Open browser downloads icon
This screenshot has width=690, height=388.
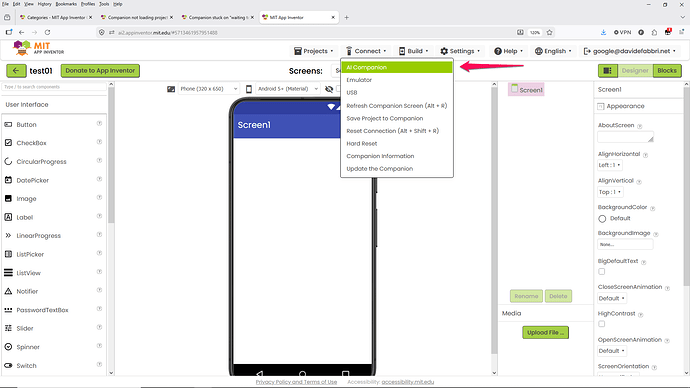coord(603,32)
